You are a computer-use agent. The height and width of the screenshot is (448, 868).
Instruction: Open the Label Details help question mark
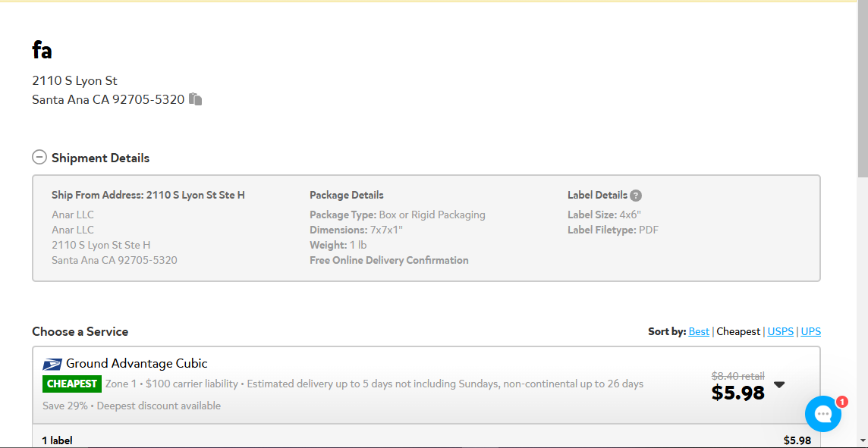[636, 196]
